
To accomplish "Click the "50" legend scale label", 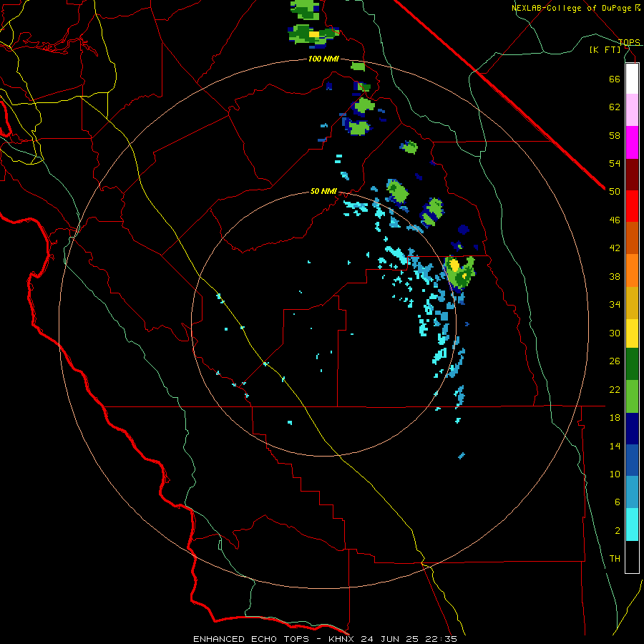I will click(615, 192).
